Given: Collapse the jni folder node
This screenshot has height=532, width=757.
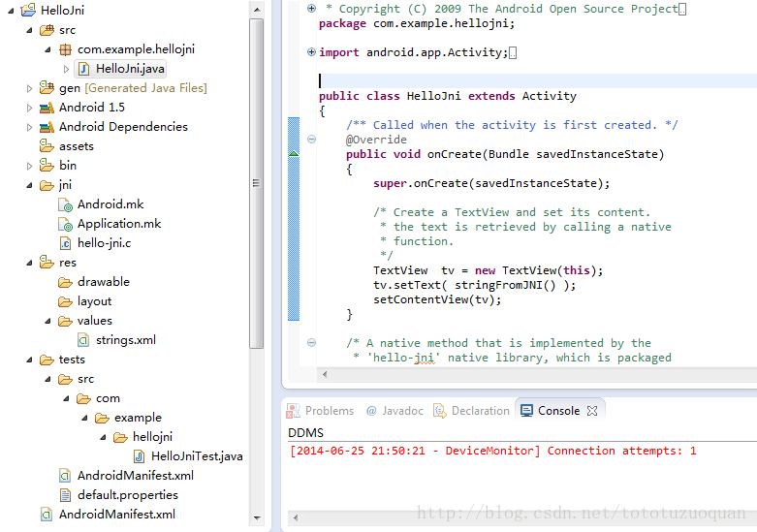Looking at the screenshot, I should coord(29,185).
